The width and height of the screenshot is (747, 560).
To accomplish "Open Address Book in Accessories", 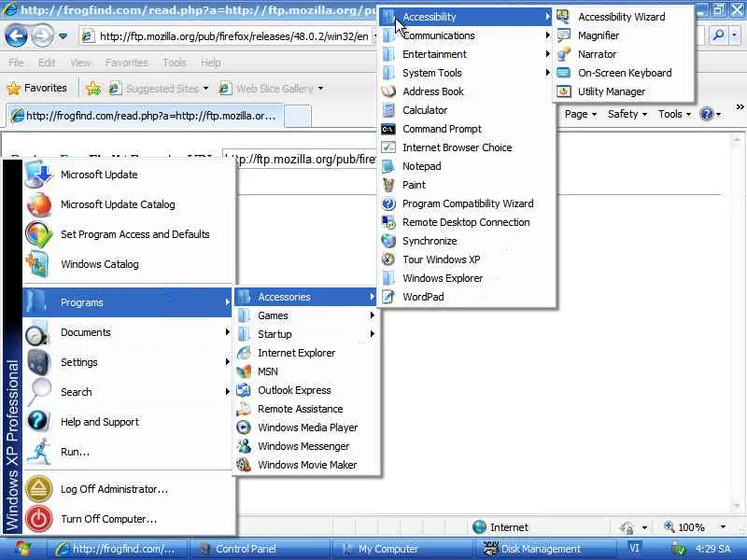I will point(467,91).
